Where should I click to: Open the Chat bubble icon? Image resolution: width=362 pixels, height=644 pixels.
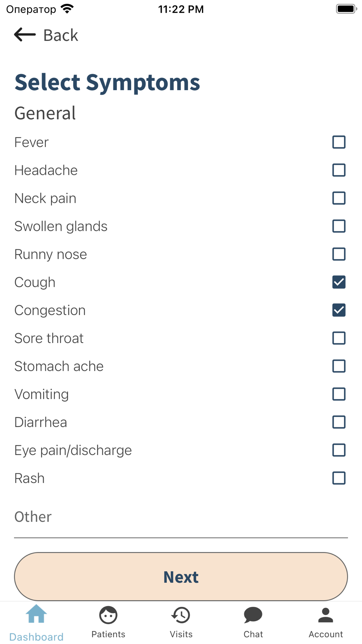(253, 615)
